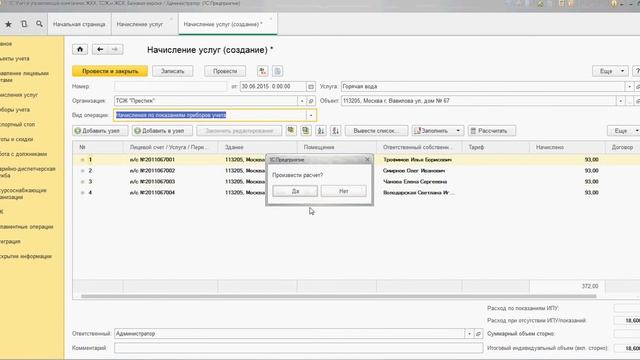Expand tree row 1 account №2011067001
Image resolution: width=640 pixels, height=360 pixels.
[82, 160]
